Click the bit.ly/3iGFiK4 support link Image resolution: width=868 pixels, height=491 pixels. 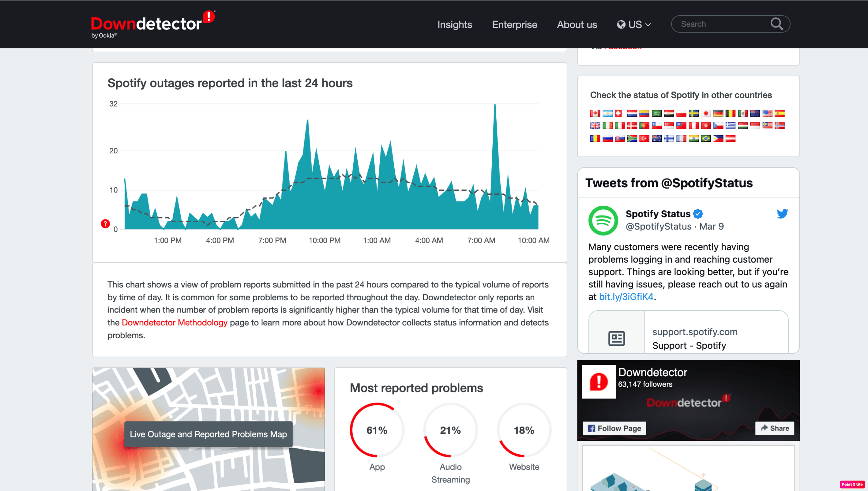[x=625, y=297]
